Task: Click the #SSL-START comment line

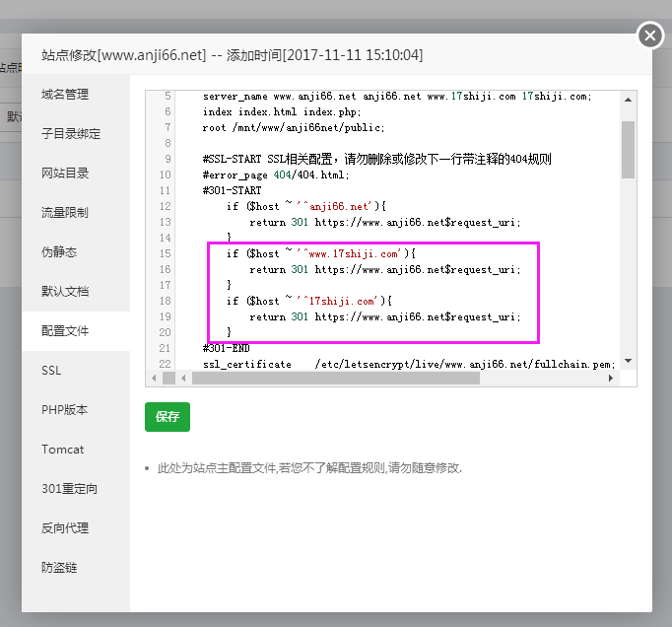Action: pyautogui.click(x=376, y=159)
